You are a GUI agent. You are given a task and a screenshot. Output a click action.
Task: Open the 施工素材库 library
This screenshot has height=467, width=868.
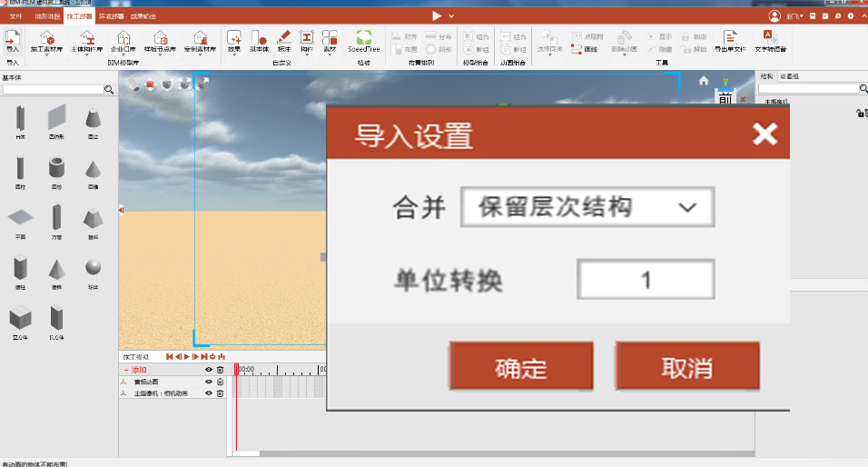[46, 42]
